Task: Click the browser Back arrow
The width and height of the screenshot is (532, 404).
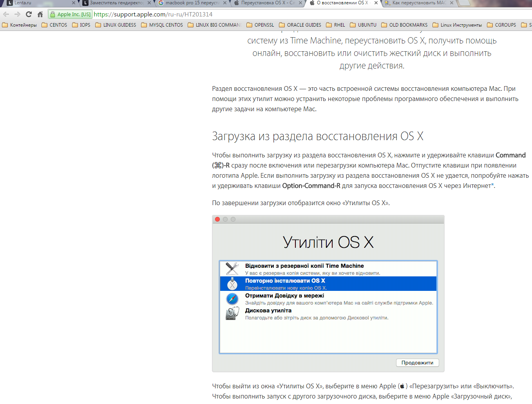Action: coord(6,14)
